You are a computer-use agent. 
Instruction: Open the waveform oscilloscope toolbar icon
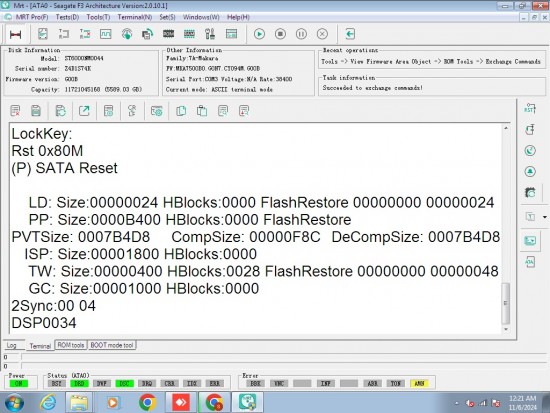(106, 34)
